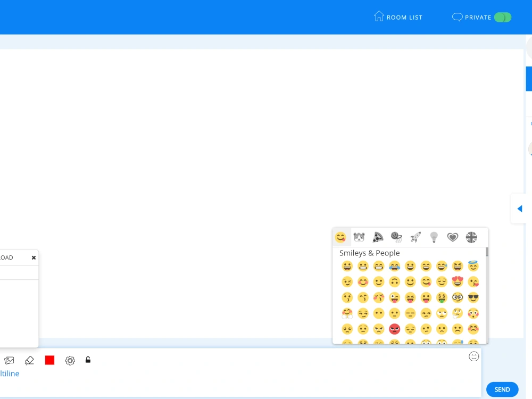Select the eraser tool
Screen dimensions: 532x399
click(x=29, y=360)
